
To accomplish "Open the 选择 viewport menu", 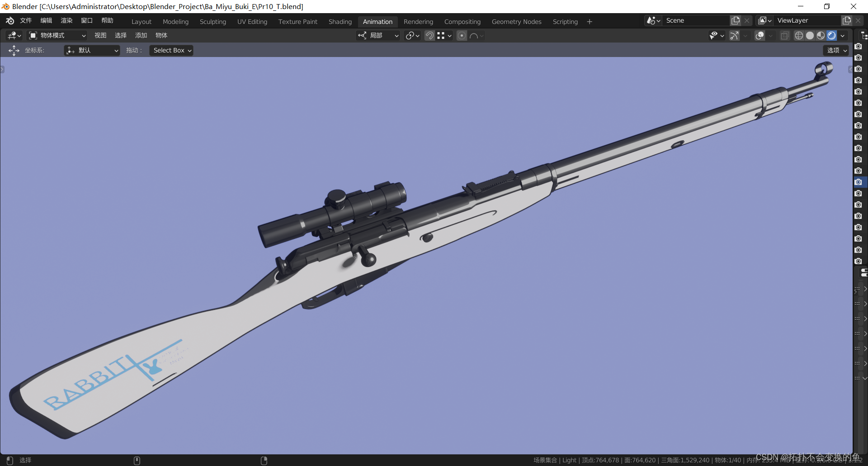I will pos(121,35).
